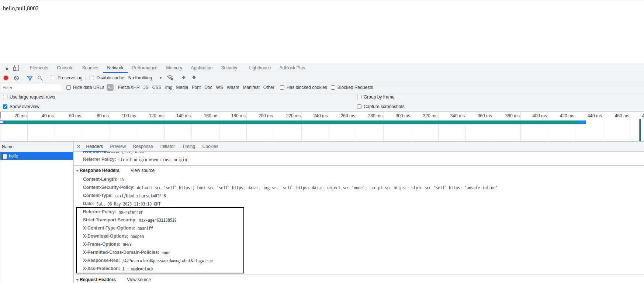Open the Adblock Plus panel
Viewport: 644px width, 283px height.
point(292,68)
